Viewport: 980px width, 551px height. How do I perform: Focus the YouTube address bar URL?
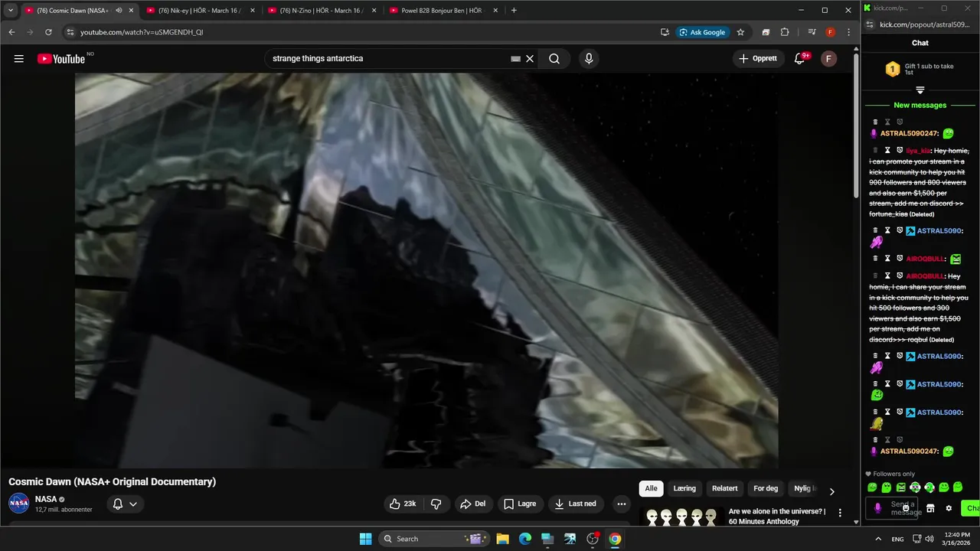pyautogui.click(x=142, y=32)
